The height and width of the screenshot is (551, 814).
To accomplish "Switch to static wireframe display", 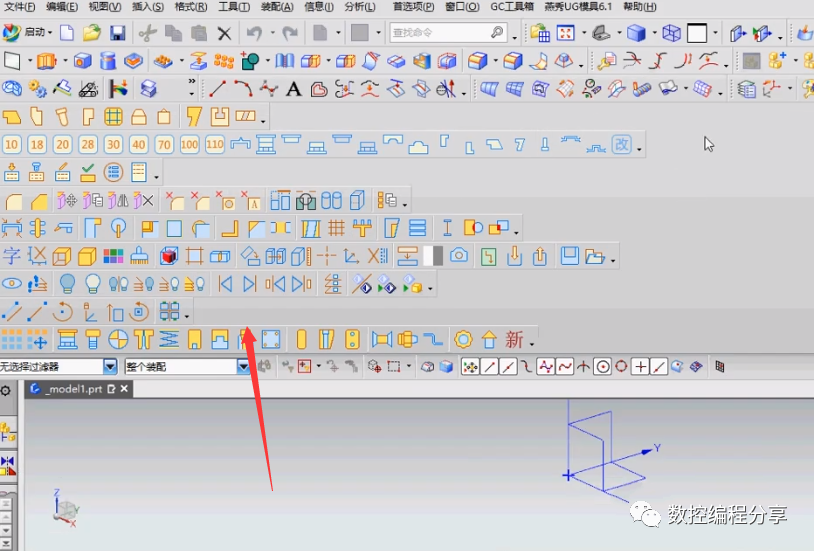I will coord(671,34).
